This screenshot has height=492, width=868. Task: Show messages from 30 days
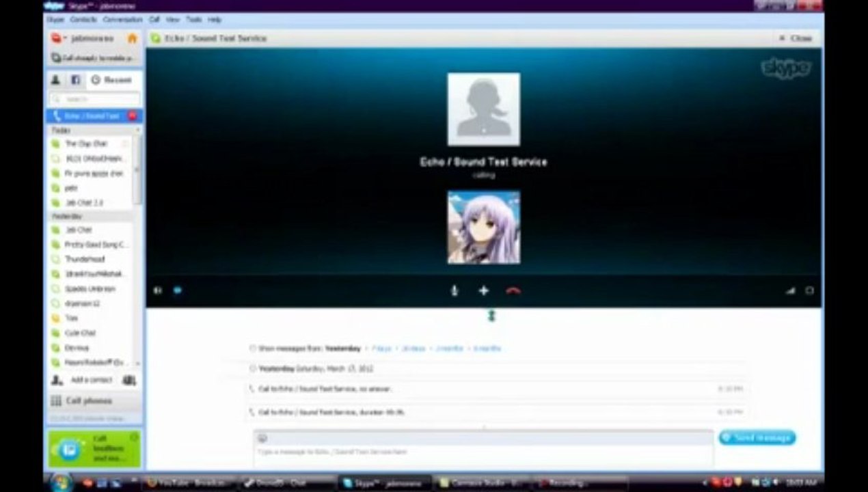413,348
